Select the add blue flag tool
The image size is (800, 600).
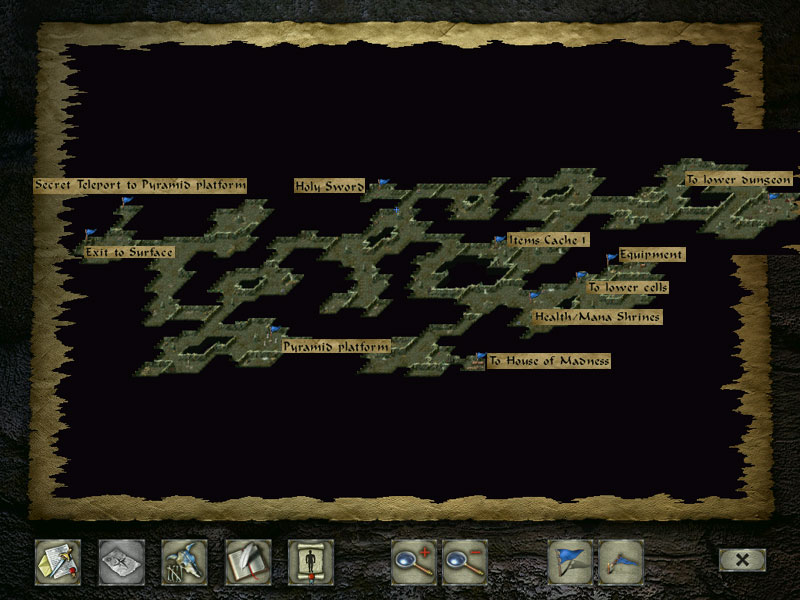570,562
